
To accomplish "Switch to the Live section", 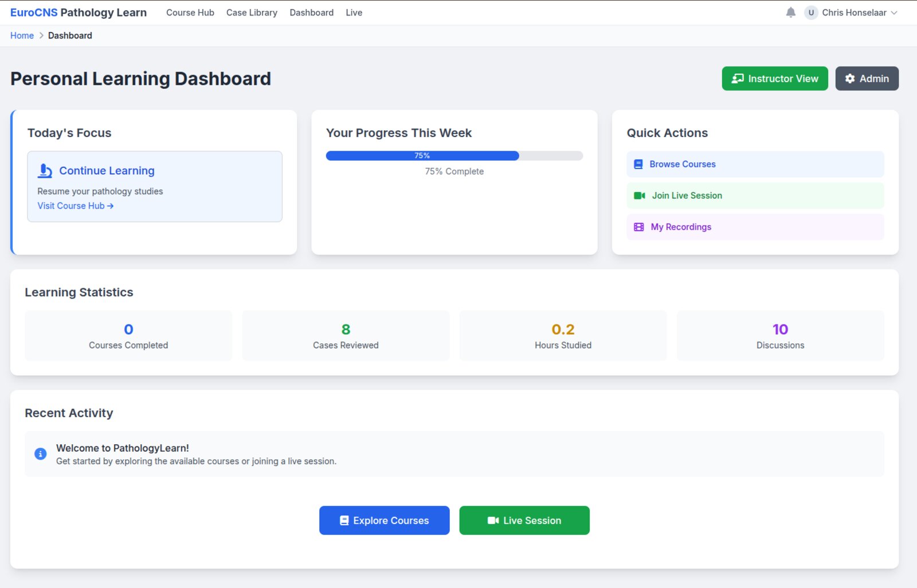I will click(354, 12).
